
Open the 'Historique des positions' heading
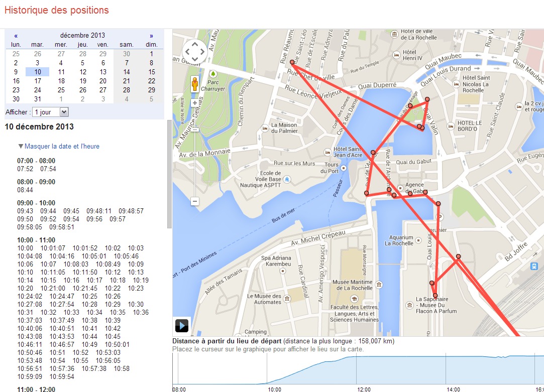[x=57, y=10]
